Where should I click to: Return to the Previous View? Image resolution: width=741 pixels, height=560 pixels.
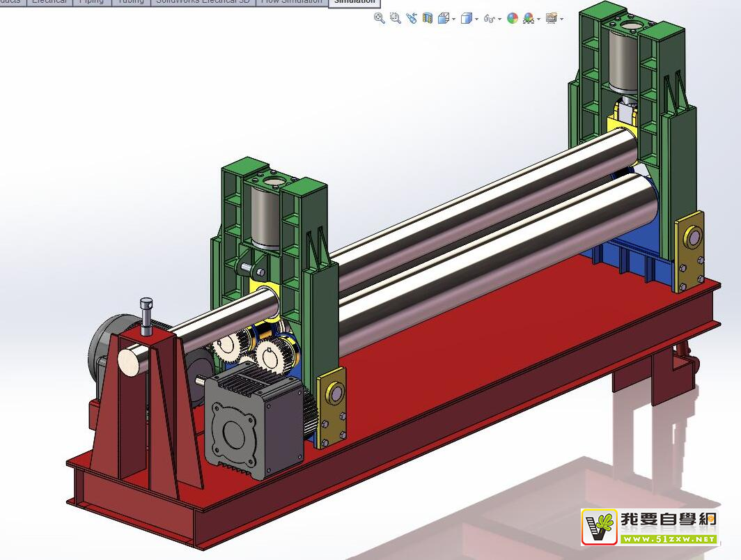tap(411, 19)
